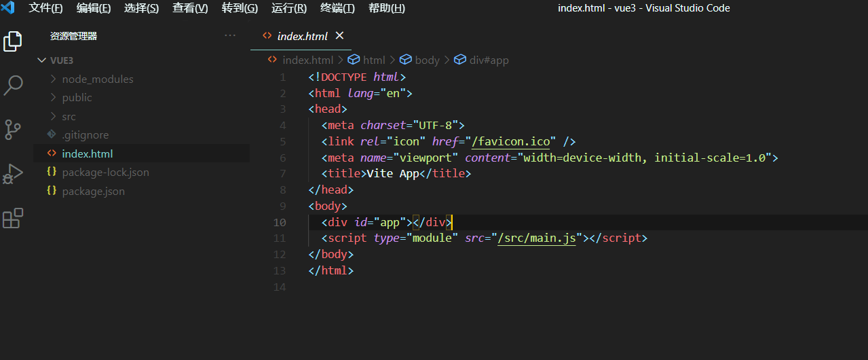Viewport: 868px width, 360px height.
Task: Open the Explorer view in activity bar
Action: point(13,41)
